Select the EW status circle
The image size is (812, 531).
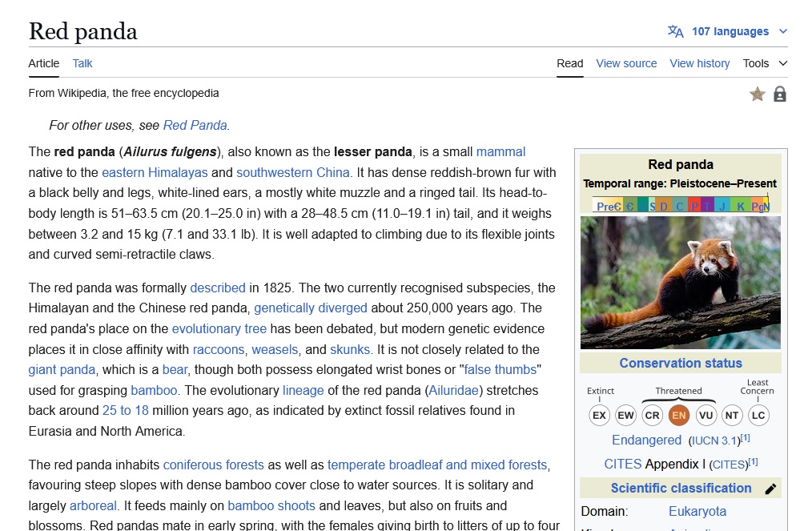625,416
